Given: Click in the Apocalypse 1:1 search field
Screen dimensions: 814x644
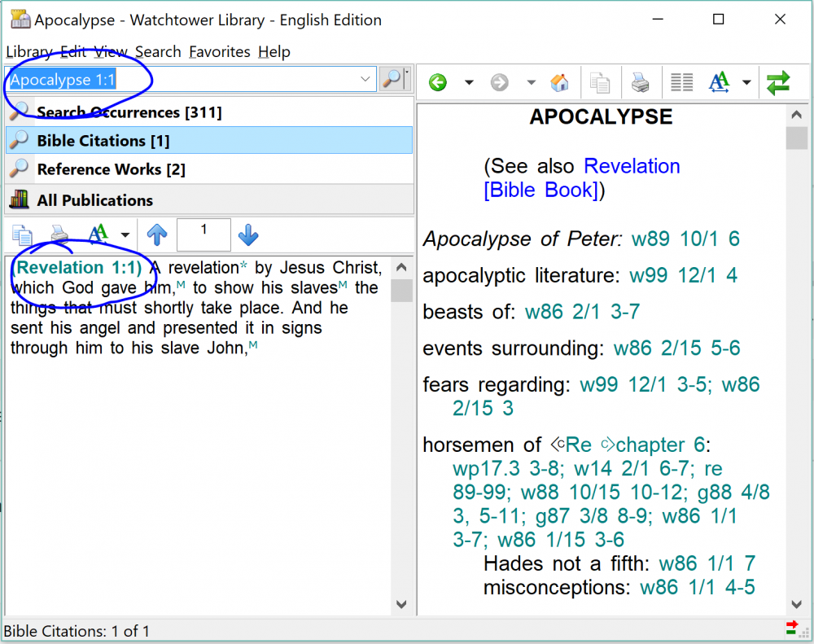Looking at the screenshot, I should tap(179, 80).
